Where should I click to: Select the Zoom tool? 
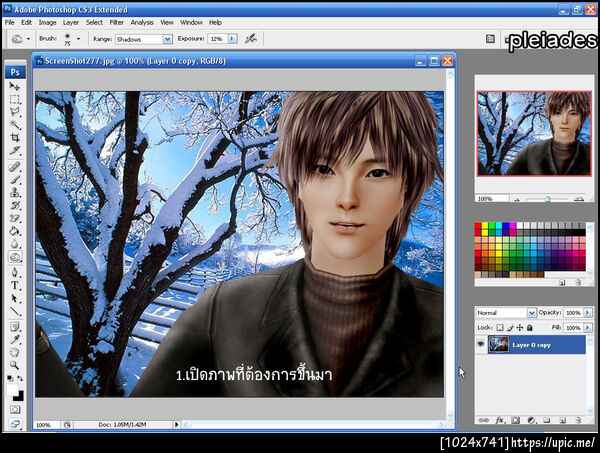tap(15, 365)
